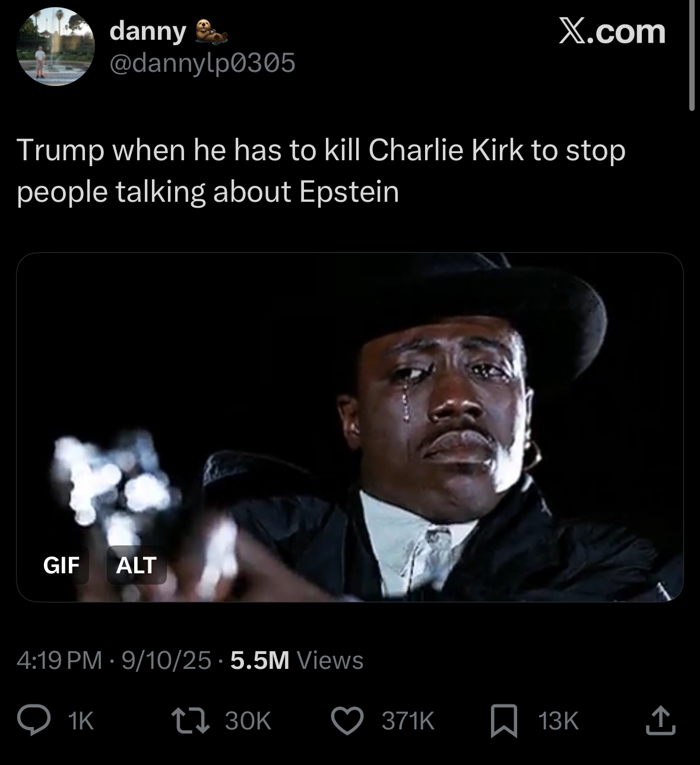Click the 30K reposts count

pos(248,721)
